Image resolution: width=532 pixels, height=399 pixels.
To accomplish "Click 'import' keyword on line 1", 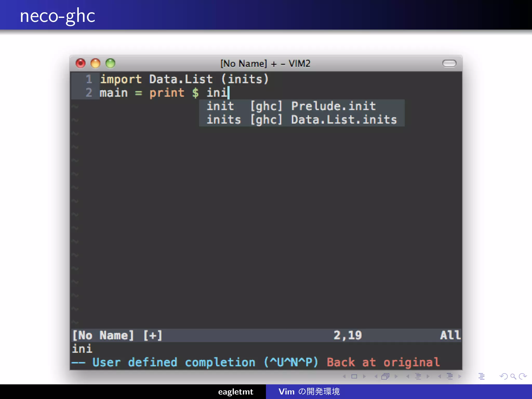I will [121, 79].
